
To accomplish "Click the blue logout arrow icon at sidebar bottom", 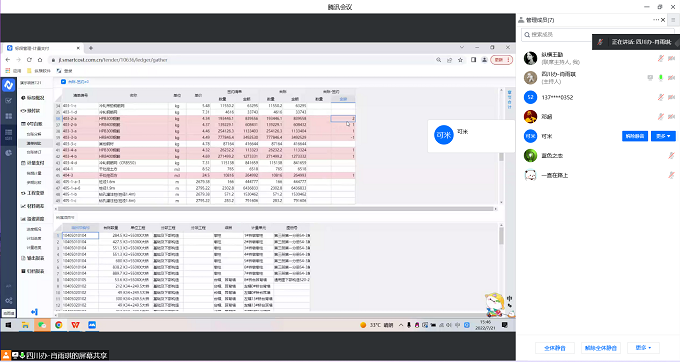I will (35, 312).
